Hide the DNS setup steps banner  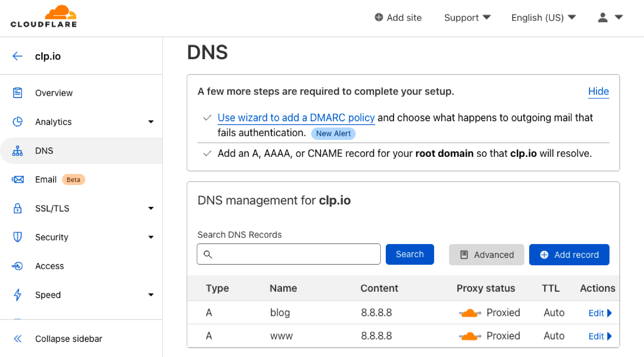[x=599, y=91]
